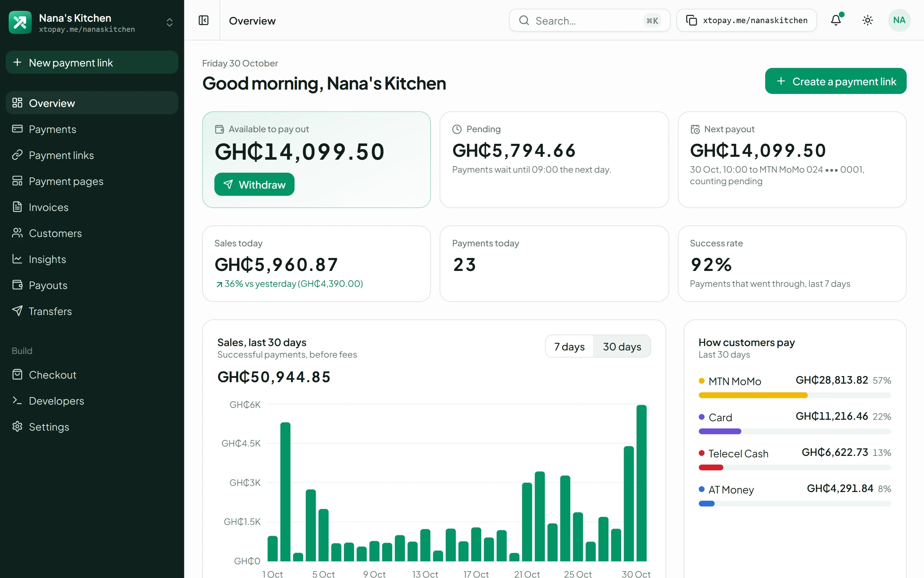Click the Telecel Cash share bar

[794, 467]
